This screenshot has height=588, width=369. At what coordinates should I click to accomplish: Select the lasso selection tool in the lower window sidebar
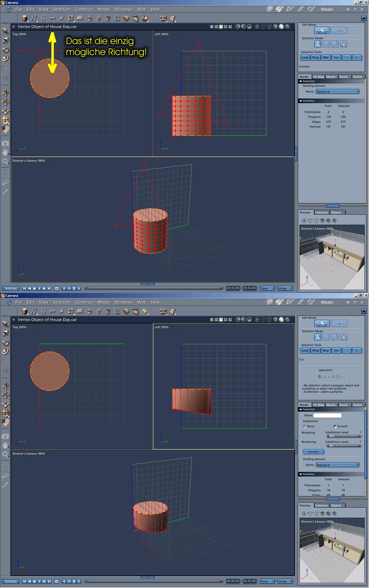click(x=5, y=476)
